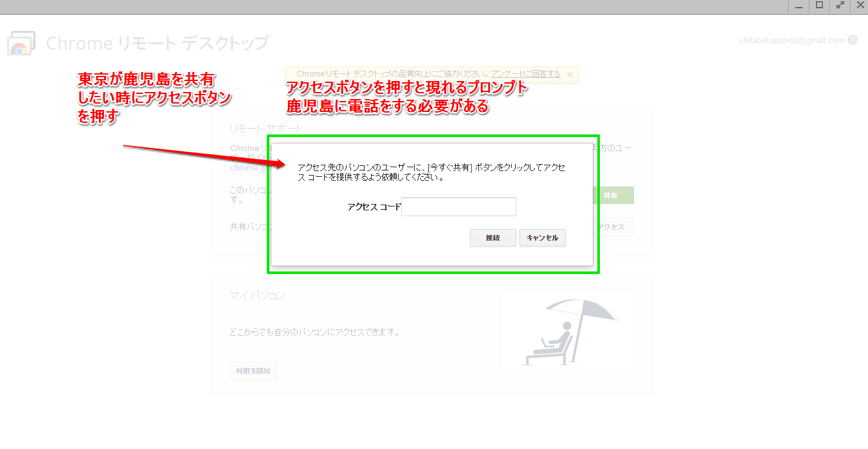Close the Remote Desktop window
The image size is (868, 449).
(860, 6)
